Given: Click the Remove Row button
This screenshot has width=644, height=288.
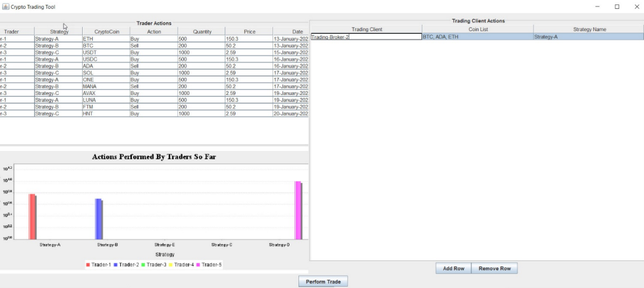Looking at the screenshot, I should (495, 269).
